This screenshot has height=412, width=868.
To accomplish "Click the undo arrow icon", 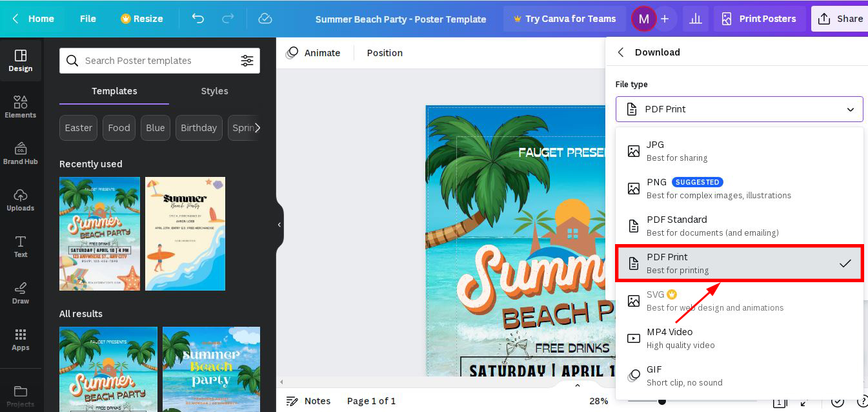I will 198,19.
